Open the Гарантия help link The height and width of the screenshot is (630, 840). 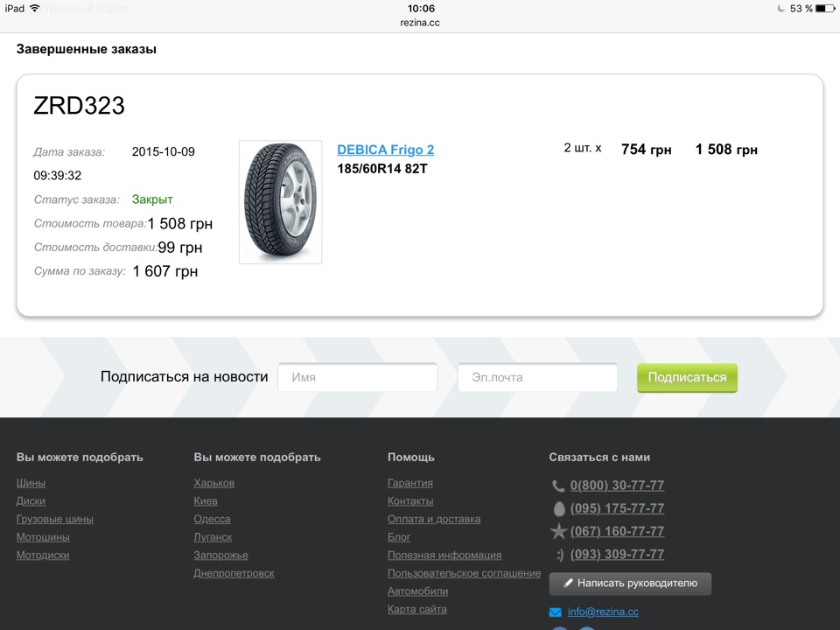pos(409,483)
